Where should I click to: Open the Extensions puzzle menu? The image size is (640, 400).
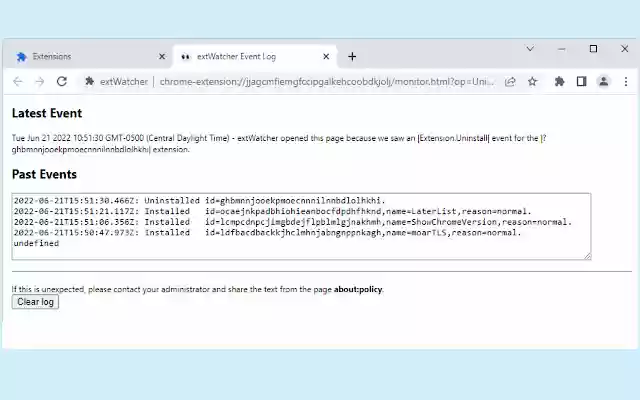[559, 82]
